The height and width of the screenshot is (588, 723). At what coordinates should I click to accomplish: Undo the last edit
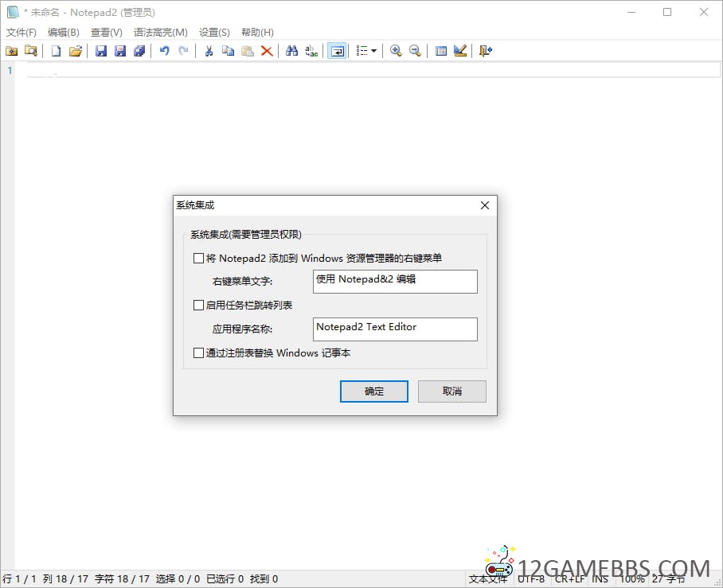(165, 51)
